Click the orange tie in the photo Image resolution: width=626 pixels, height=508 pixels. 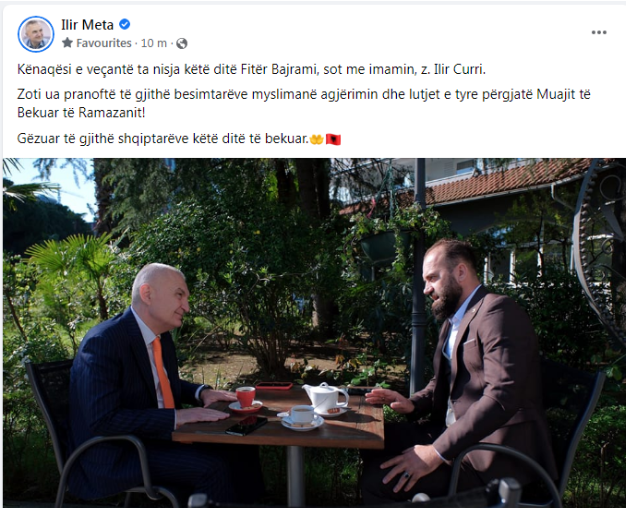pyautogui.click(x=163, y=373)
